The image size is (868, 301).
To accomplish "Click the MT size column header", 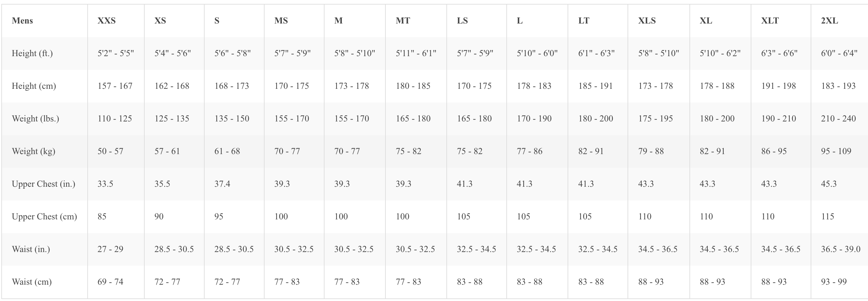I will [403, 21].
